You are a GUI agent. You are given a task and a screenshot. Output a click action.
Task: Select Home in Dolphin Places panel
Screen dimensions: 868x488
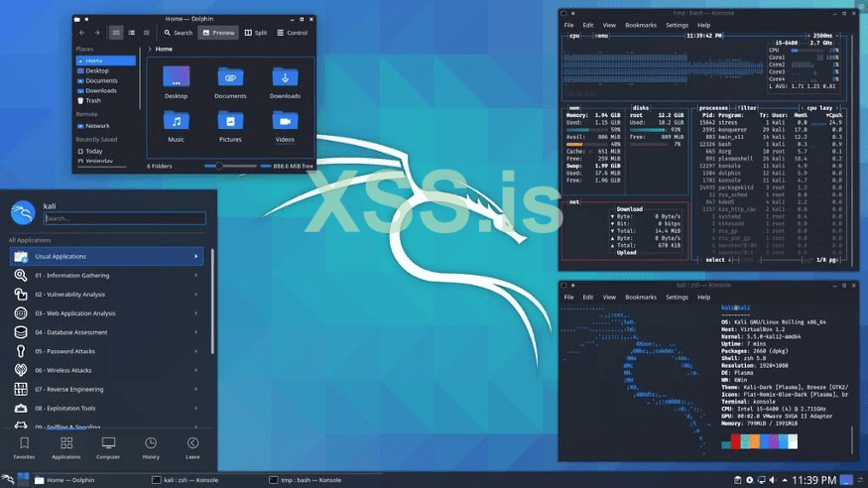[106, 61]
